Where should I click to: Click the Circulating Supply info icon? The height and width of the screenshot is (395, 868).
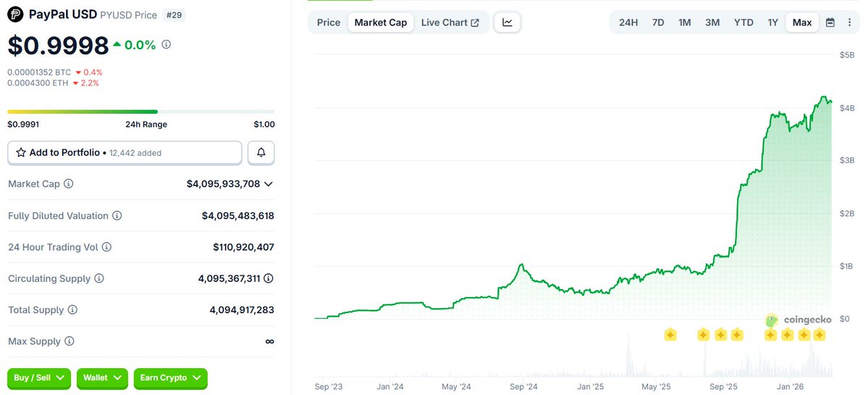(99, 278)
